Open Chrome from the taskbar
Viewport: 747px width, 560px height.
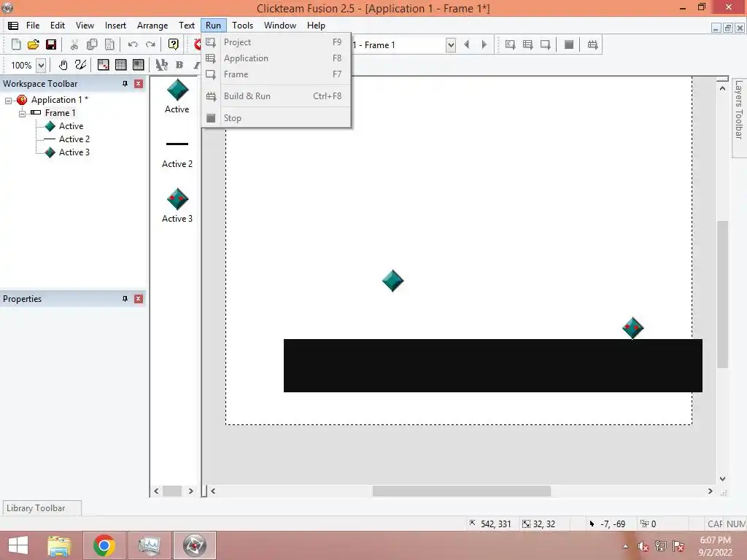104,545
